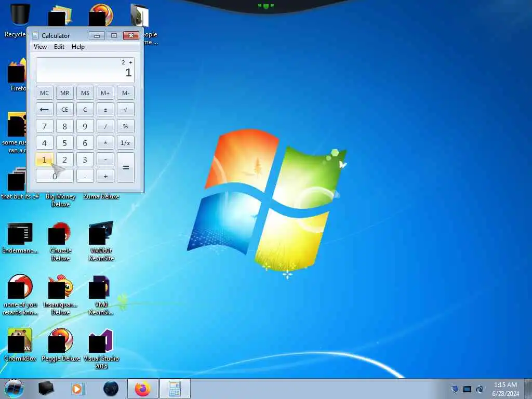The height and width of the screenshot is (399, 532).
Task: Click the highlighted 1 key in Calculator
Action: [x=45, y=159]
